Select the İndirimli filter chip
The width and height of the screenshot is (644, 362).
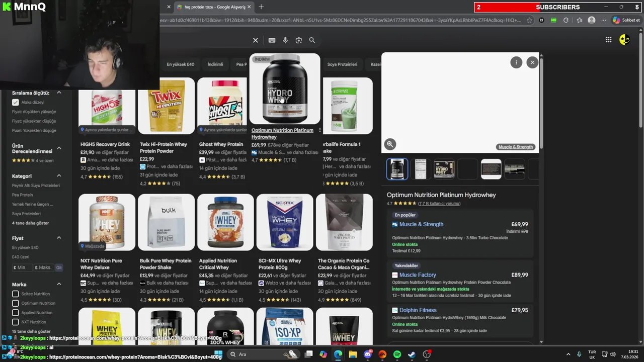215,64
